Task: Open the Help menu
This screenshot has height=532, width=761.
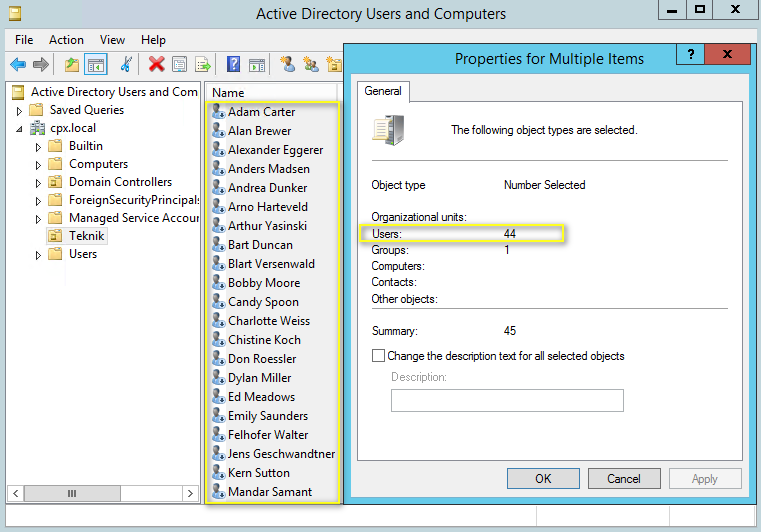Action: pyautogui.click(x=153, y=40)
